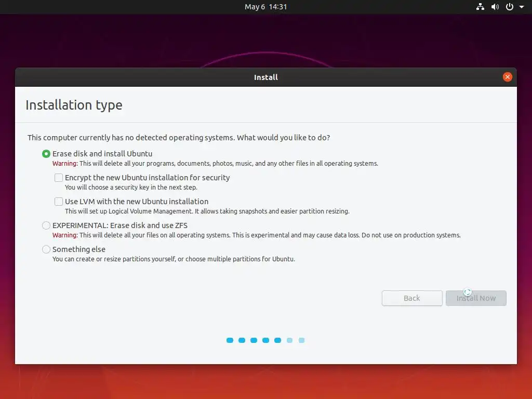Viewport: 532px width, 399px height.
Task: Click the Back button
Action: [412, 298]
